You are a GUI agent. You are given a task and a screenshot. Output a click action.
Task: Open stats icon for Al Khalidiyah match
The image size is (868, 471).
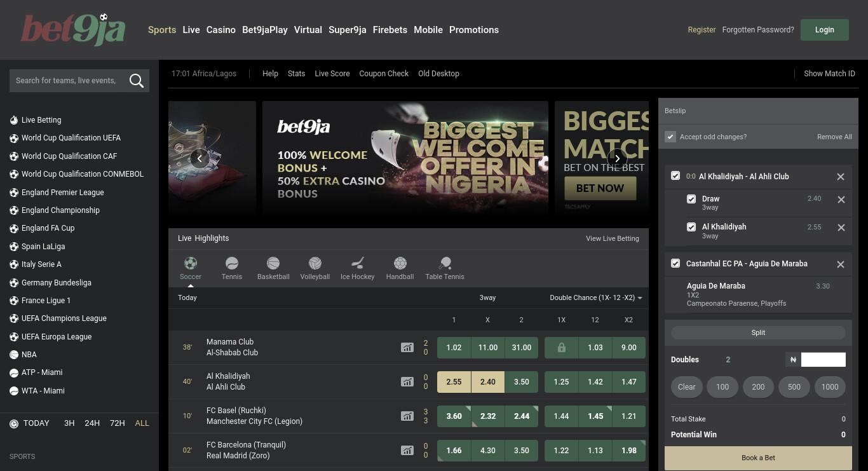click(x=407, y=382)
